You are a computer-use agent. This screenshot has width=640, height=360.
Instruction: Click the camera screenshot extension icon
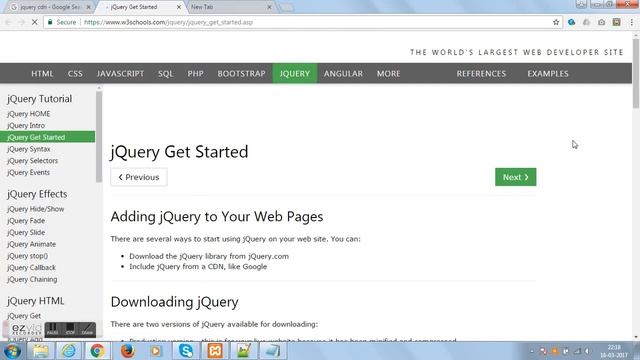601,22
